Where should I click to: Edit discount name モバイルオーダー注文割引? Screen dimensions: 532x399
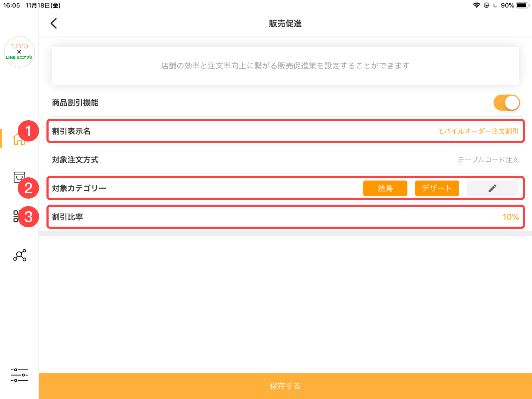(478, 131)
